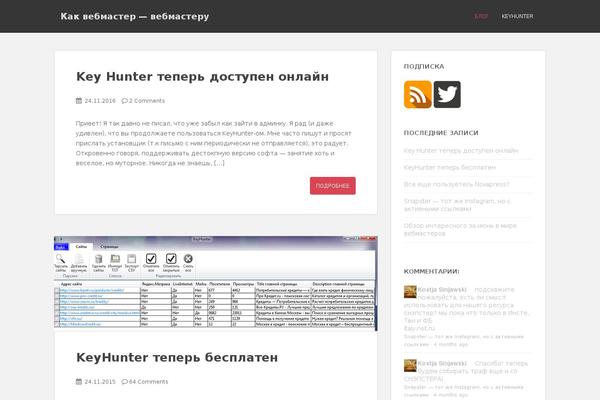Select the blog menu item beside KEYHUNTER
The width and height of the screenshot is (600, 400).
[x=481, y=16]
